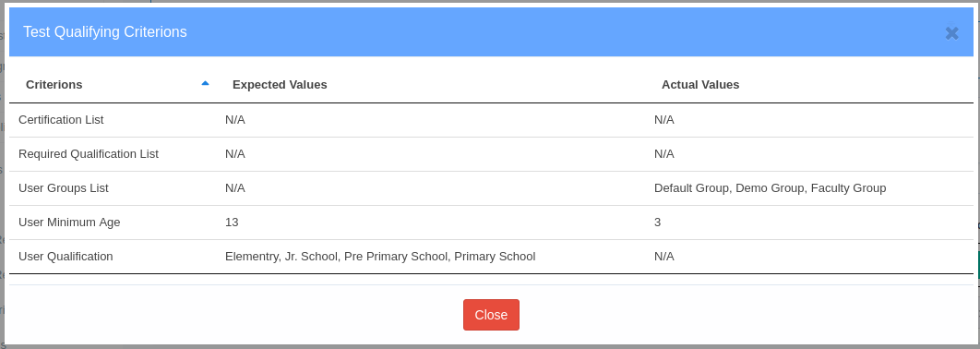The image size is (980, 349).
Task: Click the red Close button
Action: 491,315
